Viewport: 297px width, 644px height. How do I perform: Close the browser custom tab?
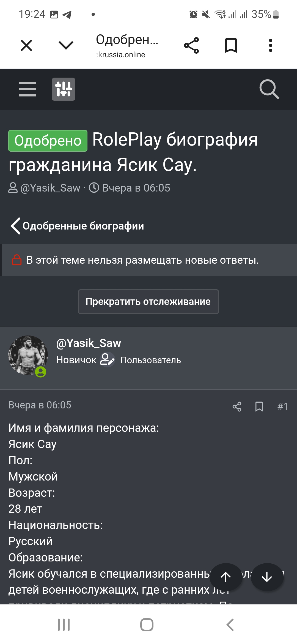pyautogui.click(x=26, y=45)
